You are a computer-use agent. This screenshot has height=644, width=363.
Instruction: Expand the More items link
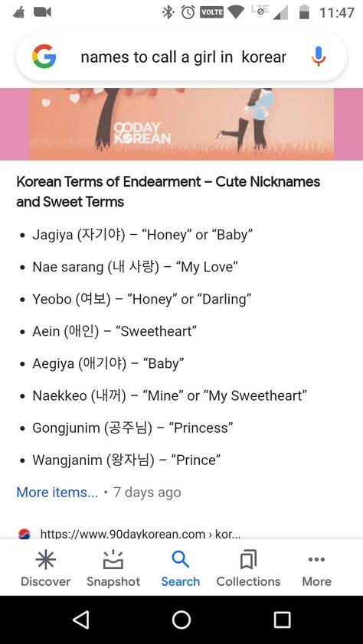(x=57, y=492)
